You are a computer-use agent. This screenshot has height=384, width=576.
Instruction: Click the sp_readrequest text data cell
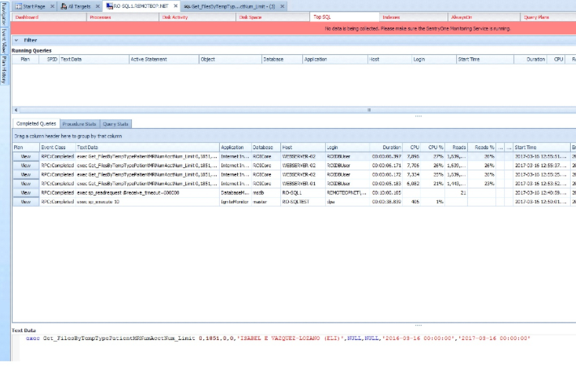148,193
